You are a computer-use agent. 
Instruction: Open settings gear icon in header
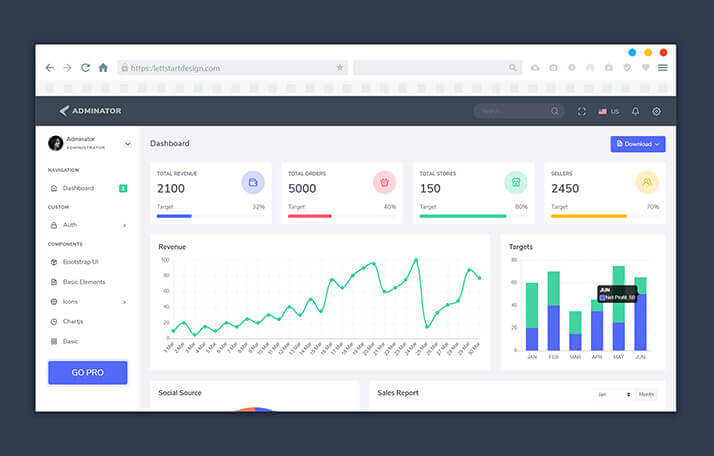[x=656, y=112]
